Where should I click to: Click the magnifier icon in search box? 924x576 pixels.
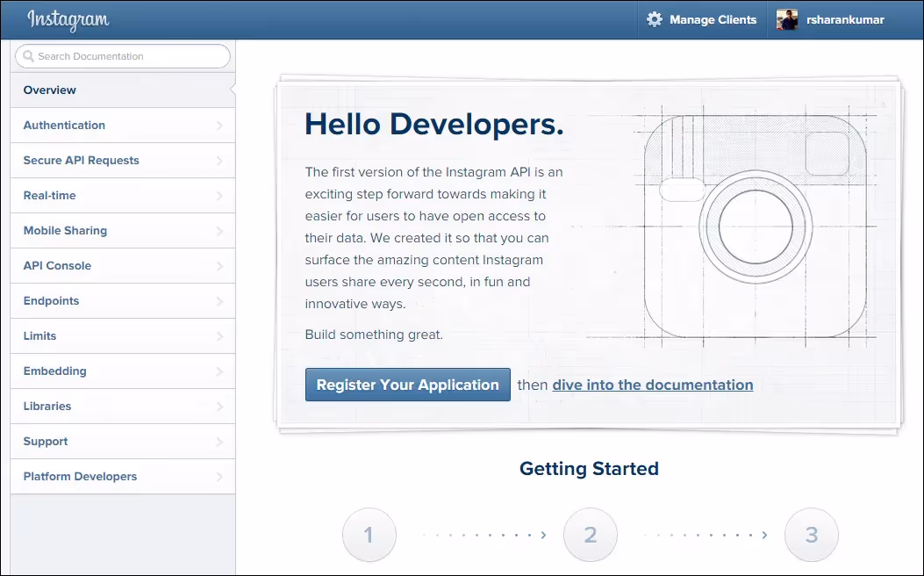click(x=28, y=56)
